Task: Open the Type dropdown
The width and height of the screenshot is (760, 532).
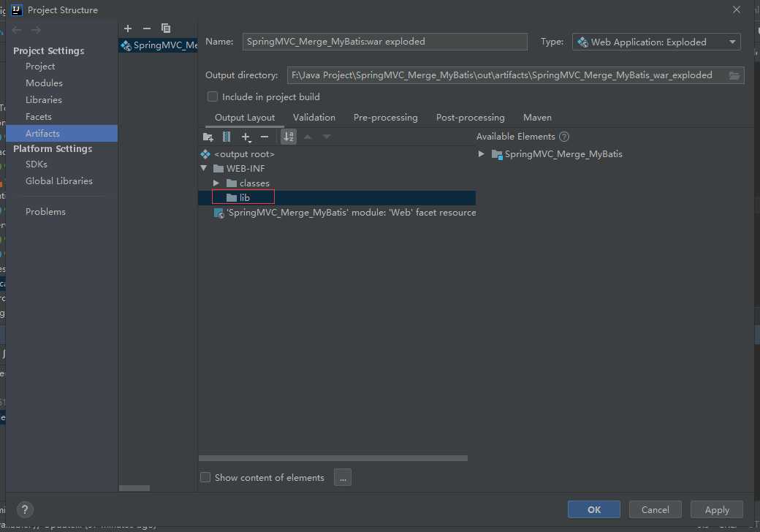Action: click(x=656, y=42)
